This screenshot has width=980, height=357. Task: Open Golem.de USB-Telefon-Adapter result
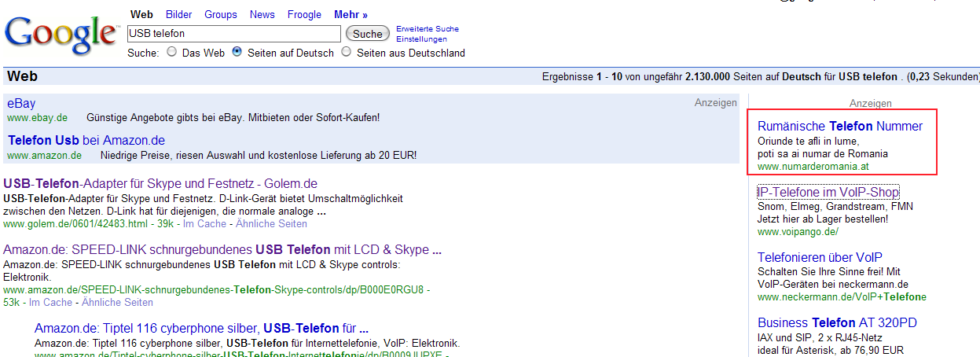[160, 183]
